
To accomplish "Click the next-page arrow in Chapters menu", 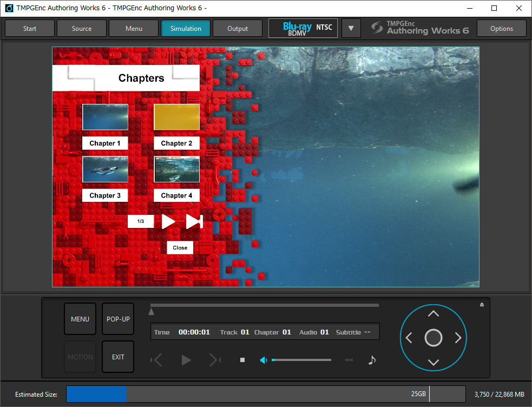I will 168,221.
